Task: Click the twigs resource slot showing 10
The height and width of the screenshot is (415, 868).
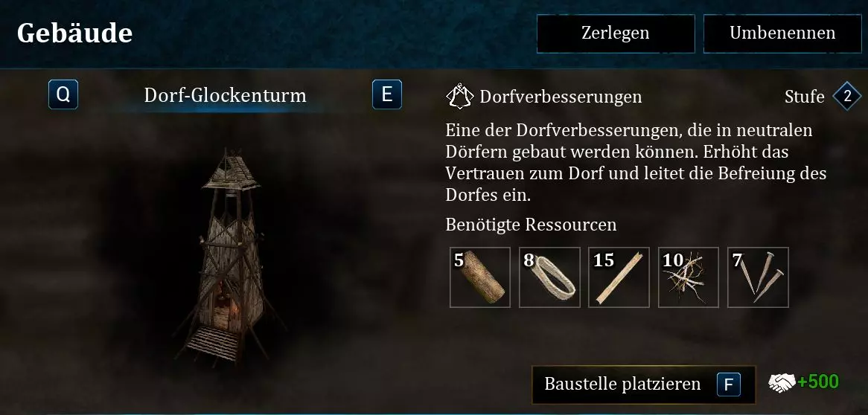Action: tap(689, 277)
